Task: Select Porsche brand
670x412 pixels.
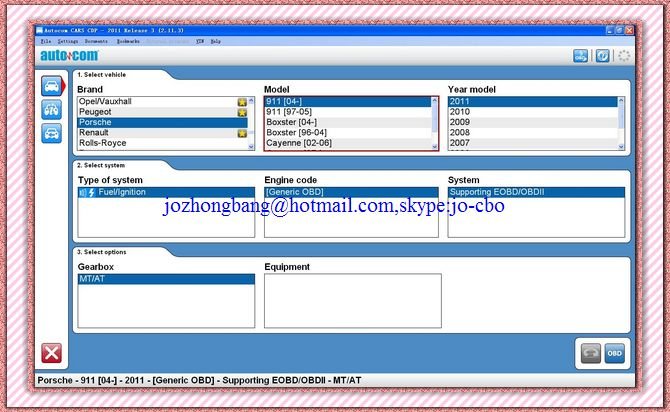Action: tap(162, 122)
